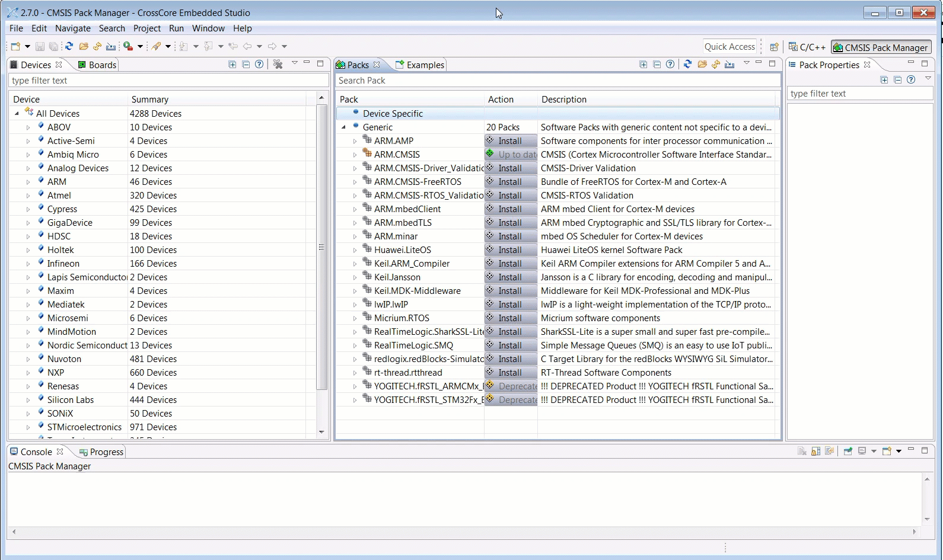The height and width of the screenshot is (560, 943).
Task: Open help for the Packs view
Action: point(670,65)
